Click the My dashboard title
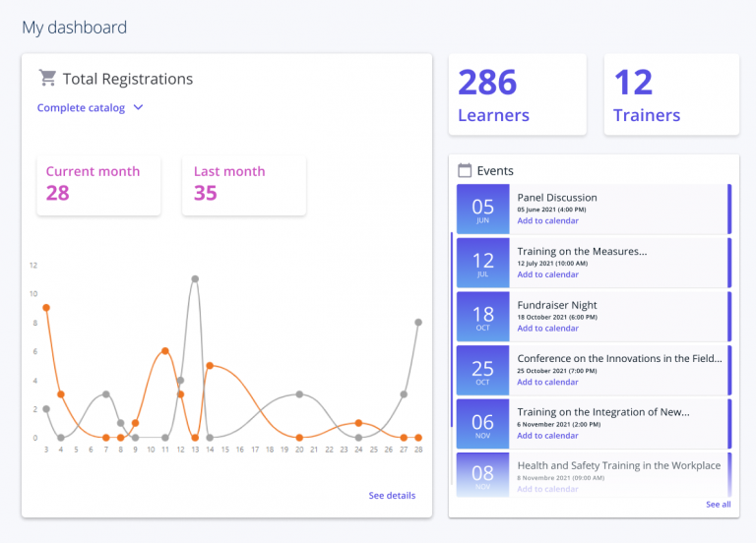Viewport: 756px width, 543px height. coord(74,28)
